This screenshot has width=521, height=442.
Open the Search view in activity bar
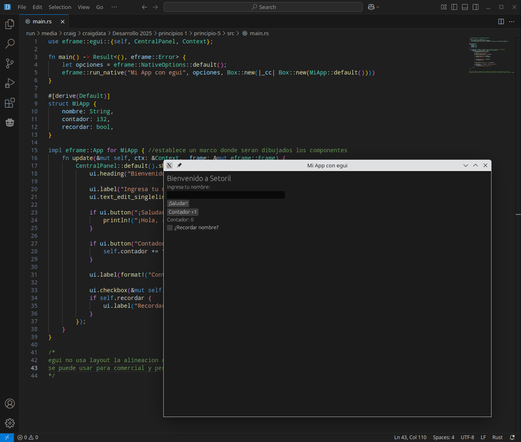point(10,43)
